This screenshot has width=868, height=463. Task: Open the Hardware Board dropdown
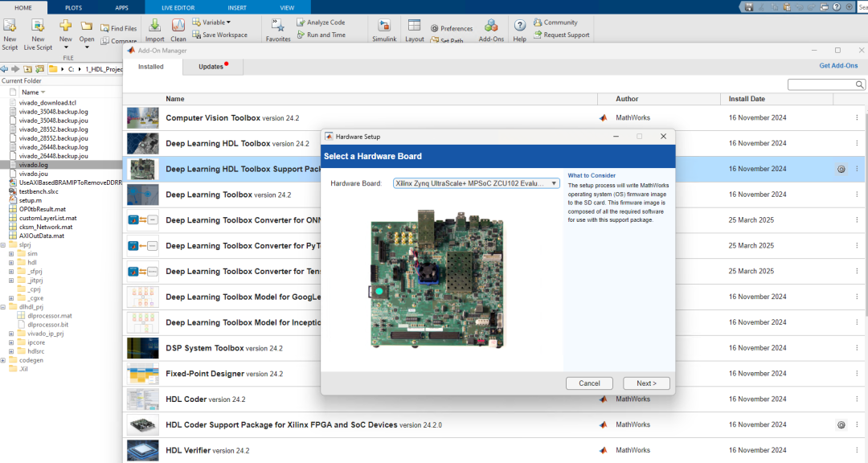pyautogui.click(x=477, y=183)
